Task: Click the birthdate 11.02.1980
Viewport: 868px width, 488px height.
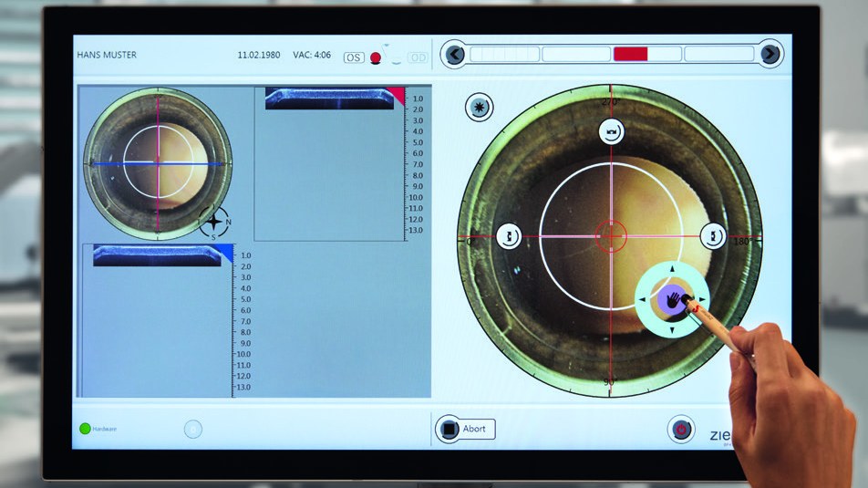Action: point(259,55)
